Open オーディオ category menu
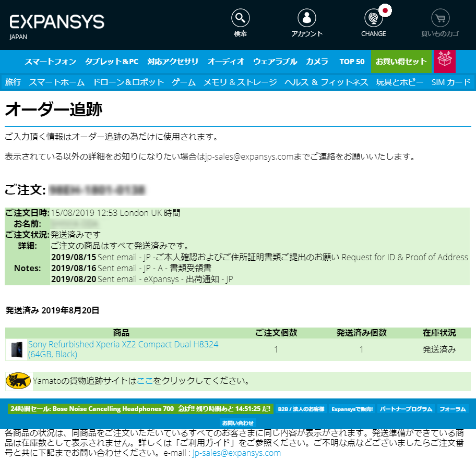The height and width of the screenshot is (460, 476). [x=226, y=62]
